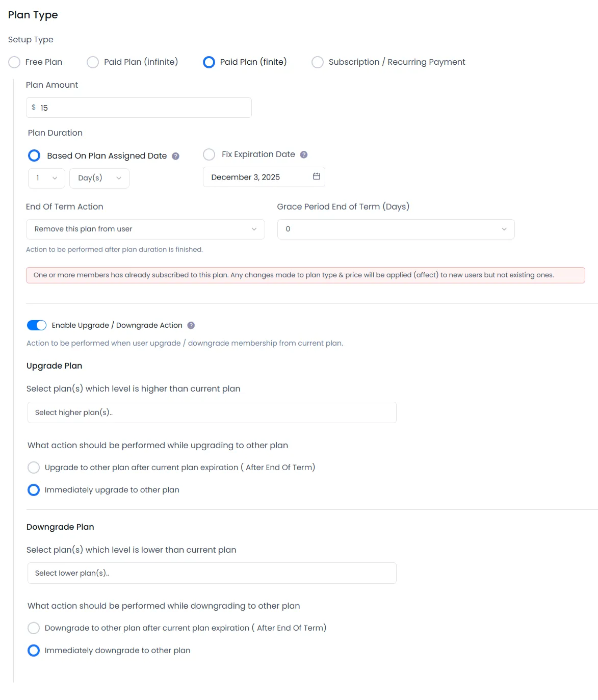
Task: Open the duration number dropdown
Action: (46, 178)
